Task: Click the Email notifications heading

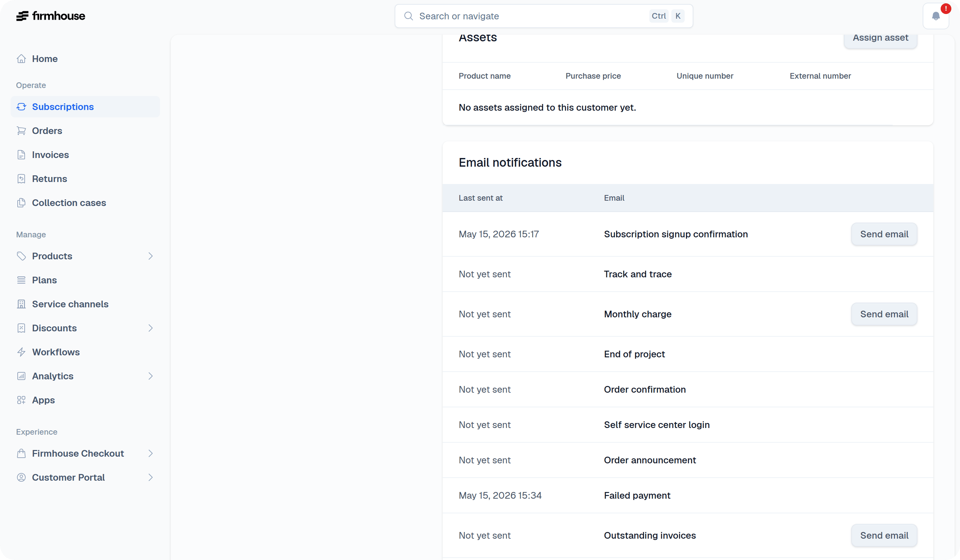Action: [510, 163]
